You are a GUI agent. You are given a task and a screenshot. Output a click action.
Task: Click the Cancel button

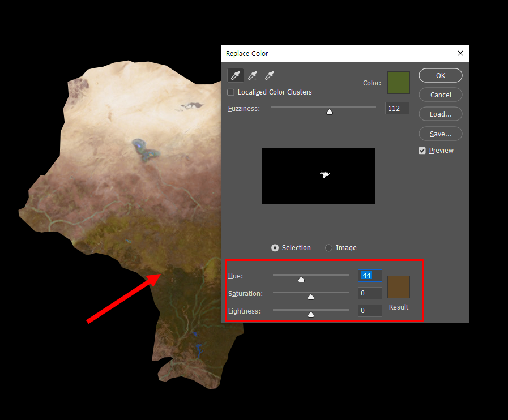click(440, 95)
